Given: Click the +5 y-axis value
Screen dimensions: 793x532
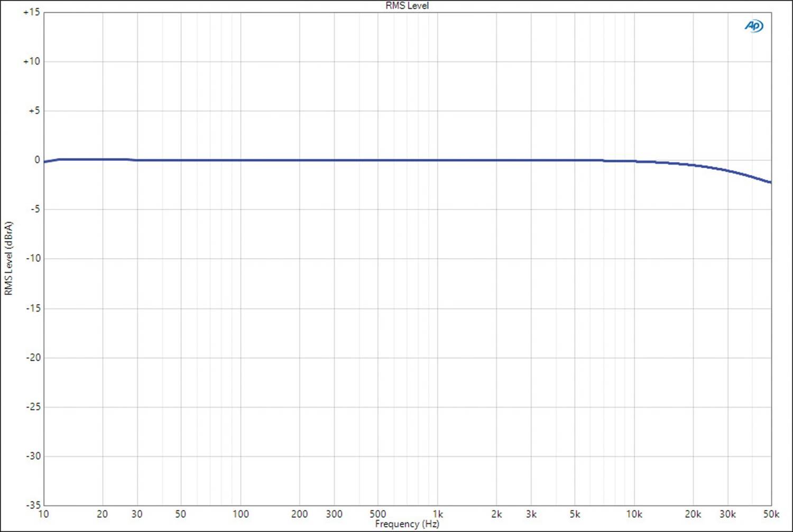Looking at the screenshot, I should pos(34,111).
